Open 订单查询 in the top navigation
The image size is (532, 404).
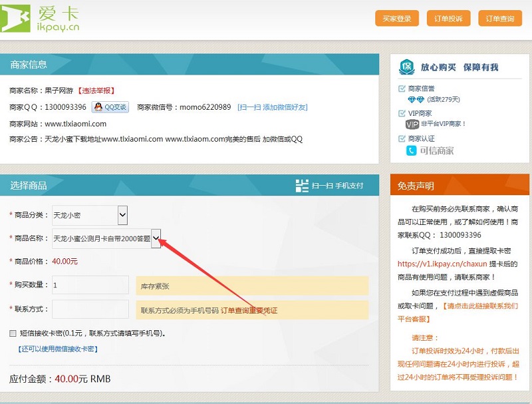pyautogui.click(x=499, y=19)
